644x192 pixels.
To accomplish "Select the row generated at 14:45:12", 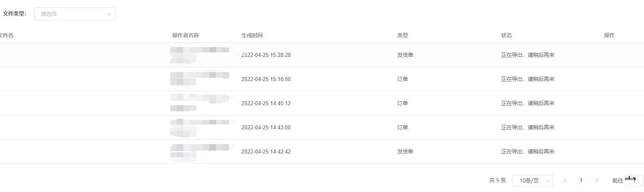I will (x=266, y=103).
